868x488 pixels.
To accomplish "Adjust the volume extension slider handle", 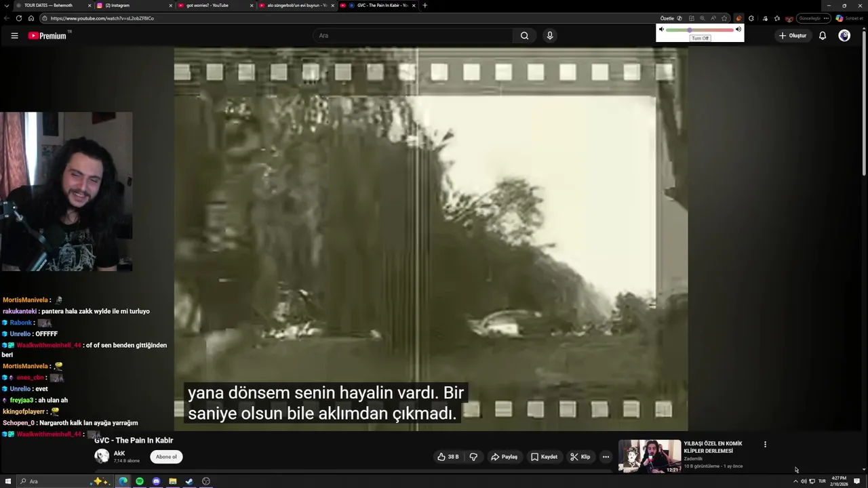I will pos(690,30).
